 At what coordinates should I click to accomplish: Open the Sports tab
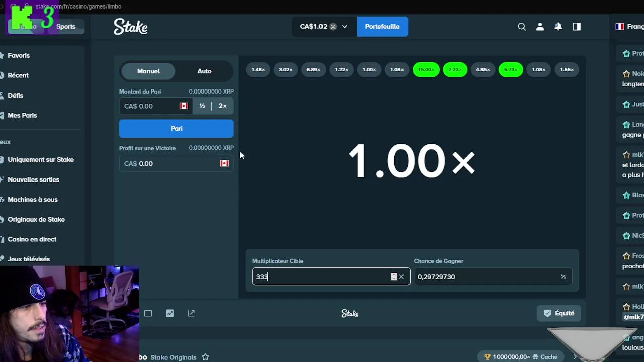point(66,27)
